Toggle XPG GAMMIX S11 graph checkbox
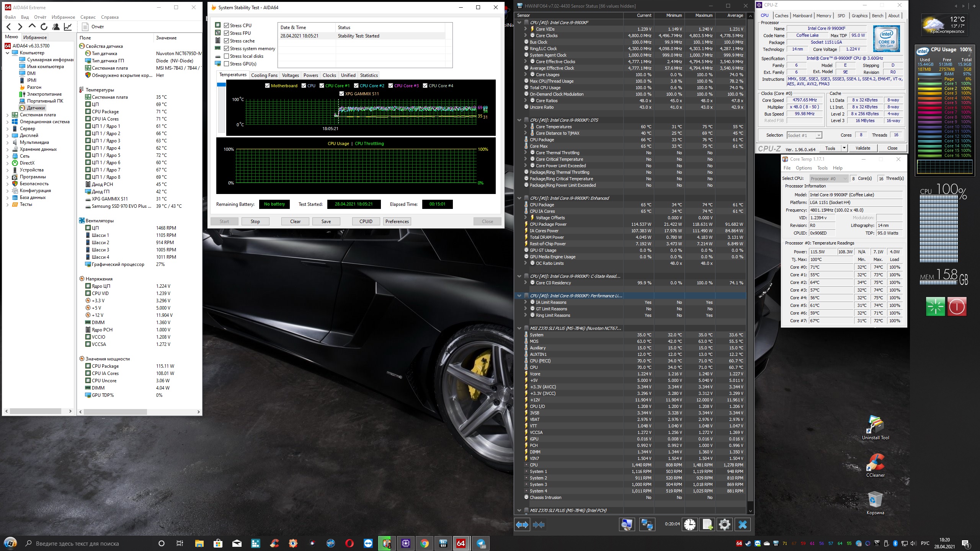This screenshot has width=980, height=551. [341, 94]
